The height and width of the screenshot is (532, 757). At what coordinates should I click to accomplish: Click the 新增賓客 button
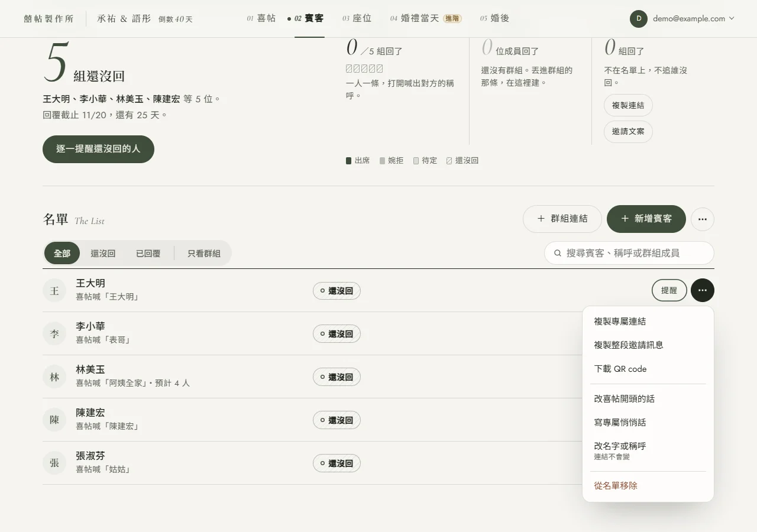click(646, 219)
